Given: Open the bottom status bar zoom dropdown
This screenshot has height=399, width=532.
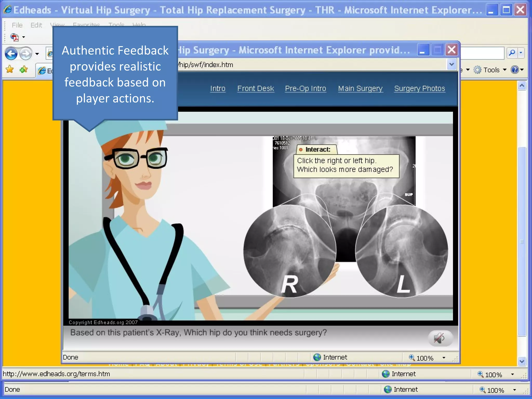Looking at the screenshot, I should [515, 390].
